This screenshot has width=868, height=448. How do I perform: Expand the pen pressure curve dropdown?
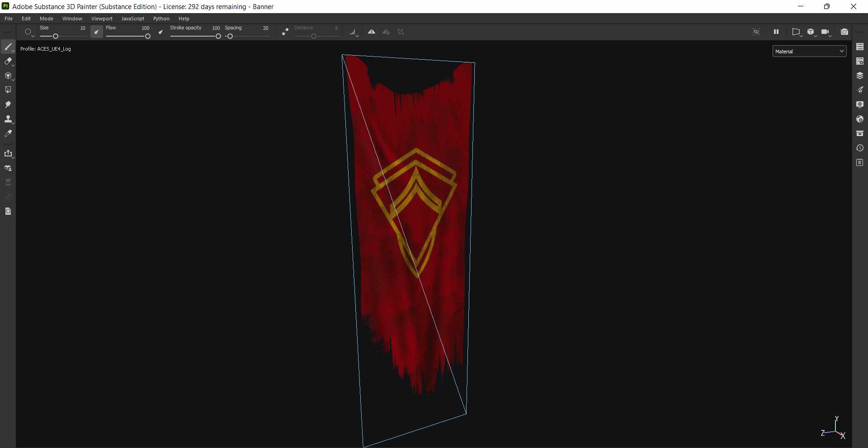[354, 32]
